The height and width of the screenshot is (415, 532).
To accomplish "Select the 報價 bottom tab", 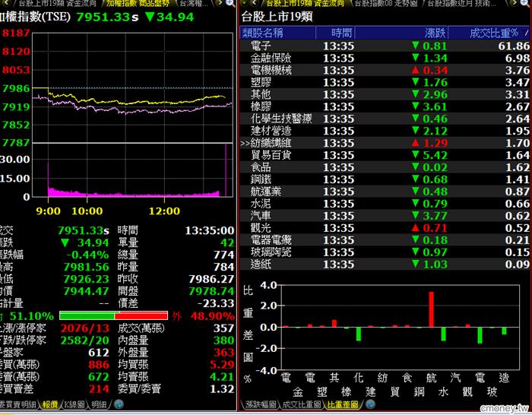I will pos(50,404).
